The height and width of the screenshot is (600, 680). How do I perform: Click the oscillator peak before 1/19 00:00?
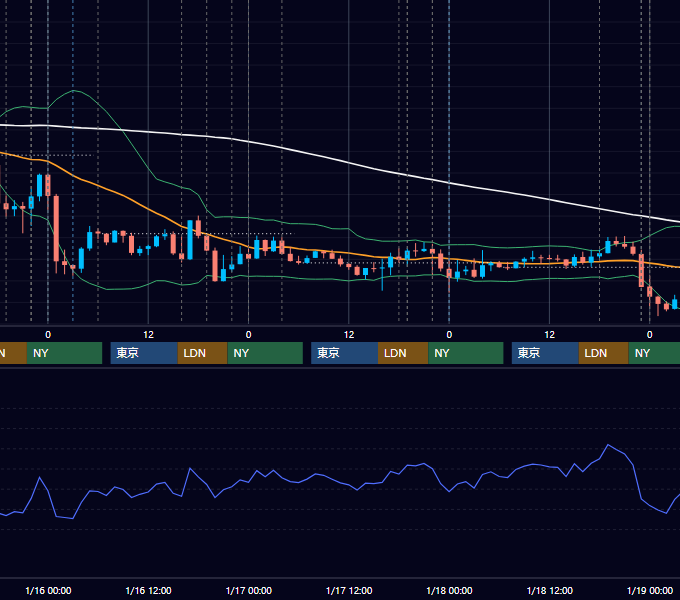point(608,445)
